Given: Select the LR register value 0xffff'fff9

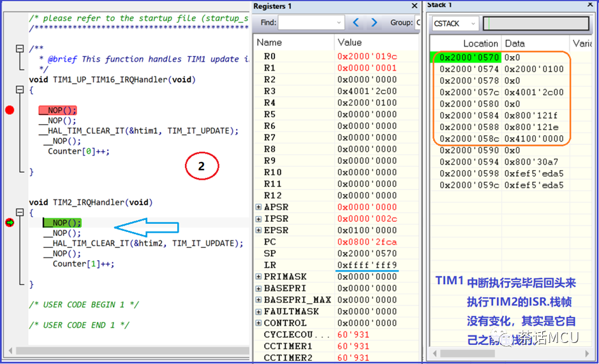Looking at the screenshot, I should coord(367,265).
